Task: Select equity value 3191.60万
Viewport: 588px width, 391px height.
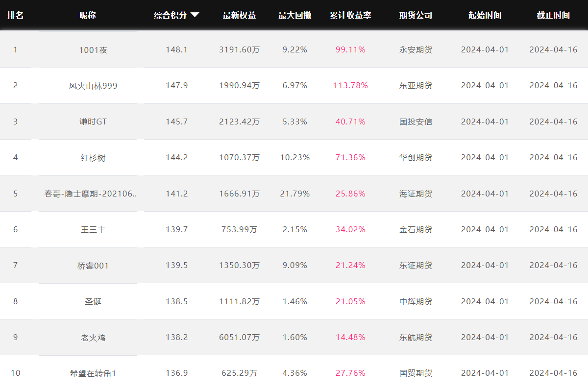Action: (239, 49)
